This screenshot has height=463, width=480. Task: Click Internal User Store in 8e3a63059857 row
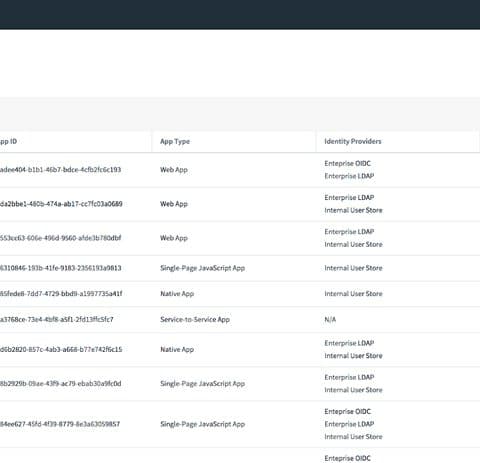pyautogui.click(x=353, y=437)
